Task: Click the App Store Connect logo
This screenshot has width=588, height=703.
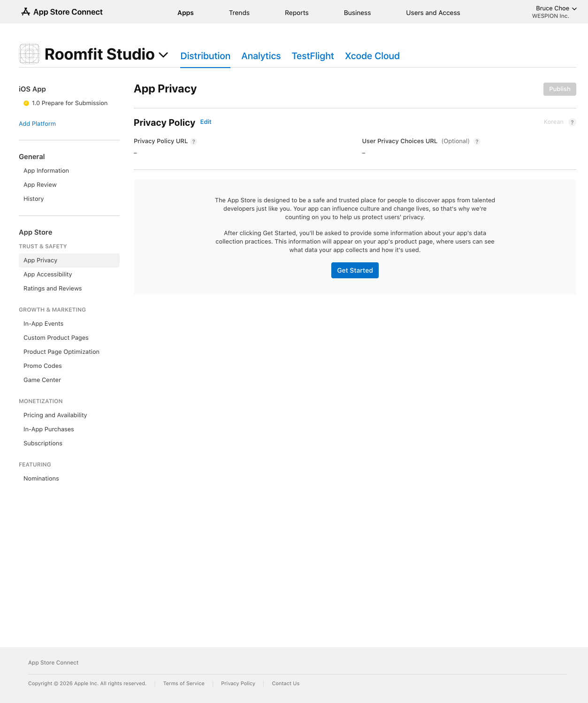Action: point(62,12)
